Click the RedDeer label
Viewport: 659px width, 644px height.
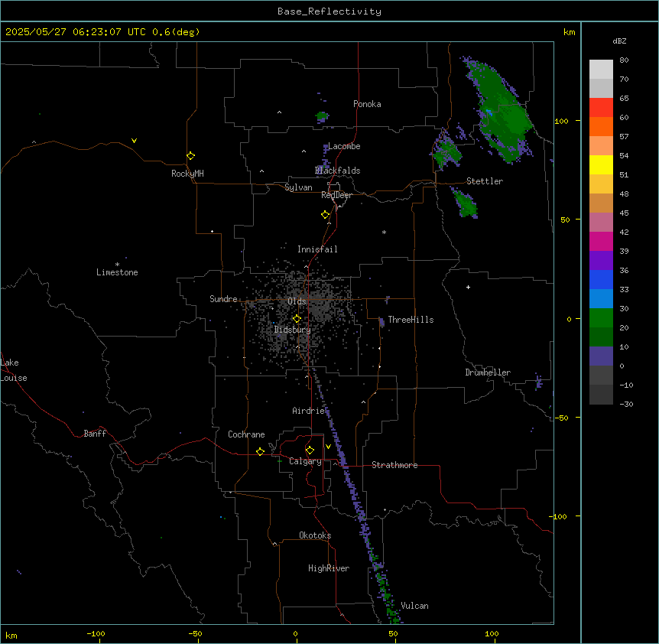coord(336,195)
